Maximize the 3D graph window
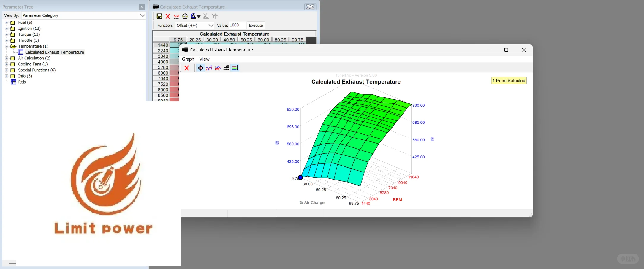This screenshot has height=269, width=644. coord(506,50)
